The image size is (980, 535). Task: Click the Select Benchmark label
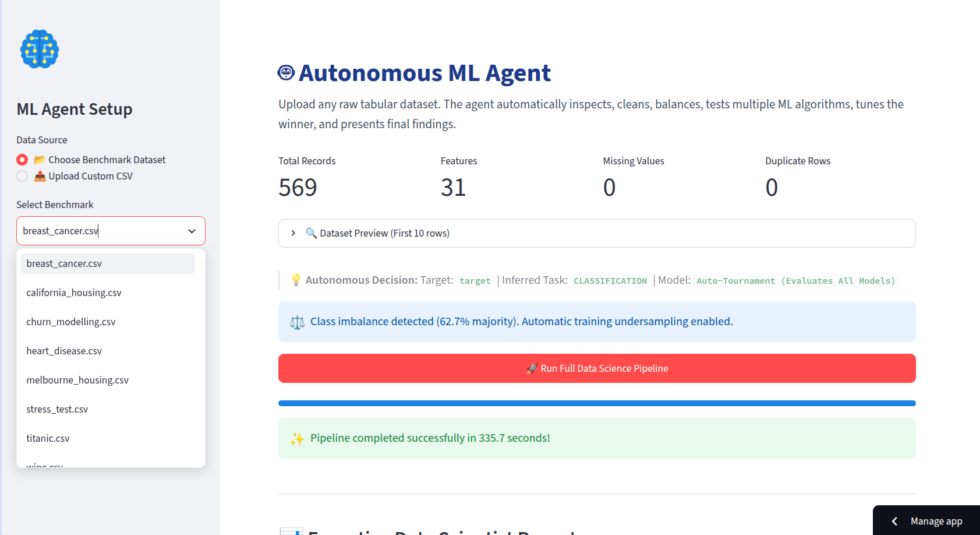click(55, 205)
